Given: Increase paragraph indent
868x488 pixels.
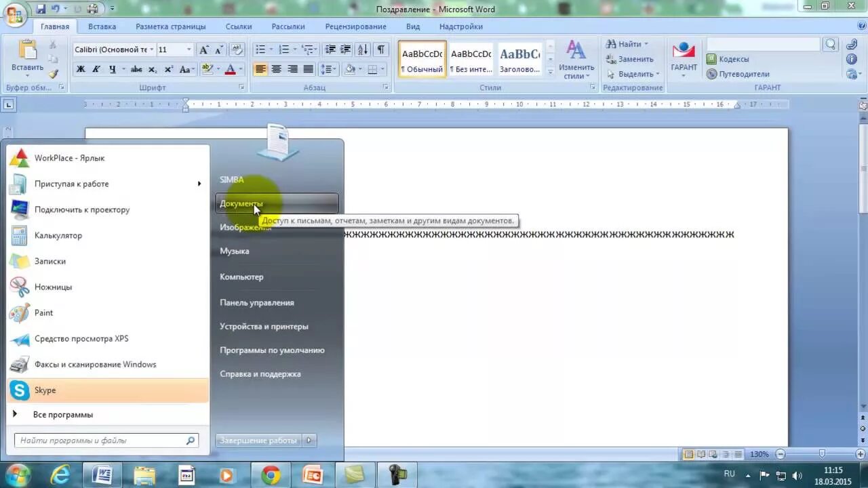Looking at the screenshot, I should [346, 49].
